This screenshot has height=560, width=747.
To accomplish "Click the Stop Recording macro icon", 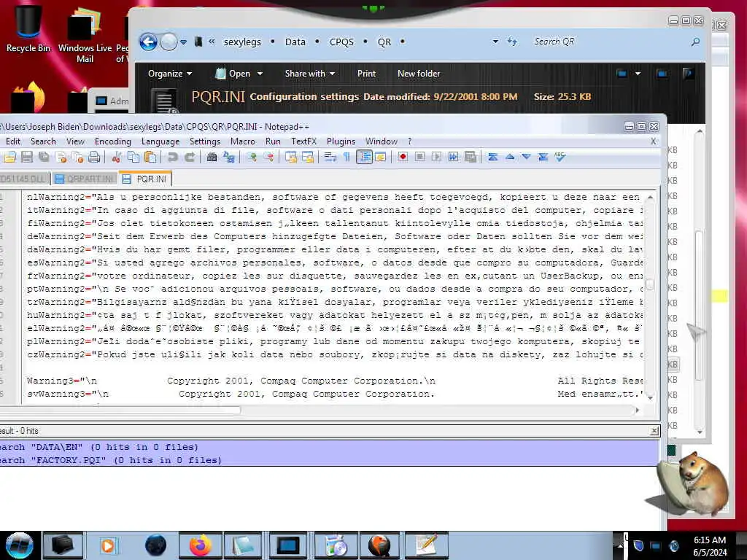I will click(419, 157).
